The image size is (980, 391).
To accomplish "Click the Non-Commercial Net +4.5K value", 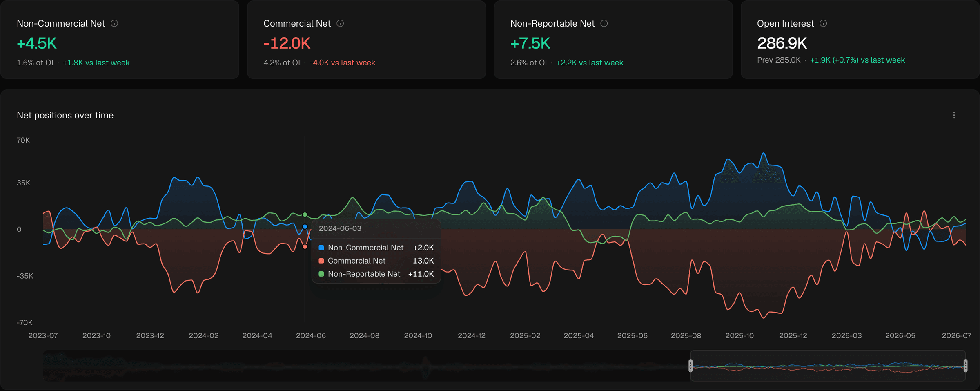I will tap(37, 43).
